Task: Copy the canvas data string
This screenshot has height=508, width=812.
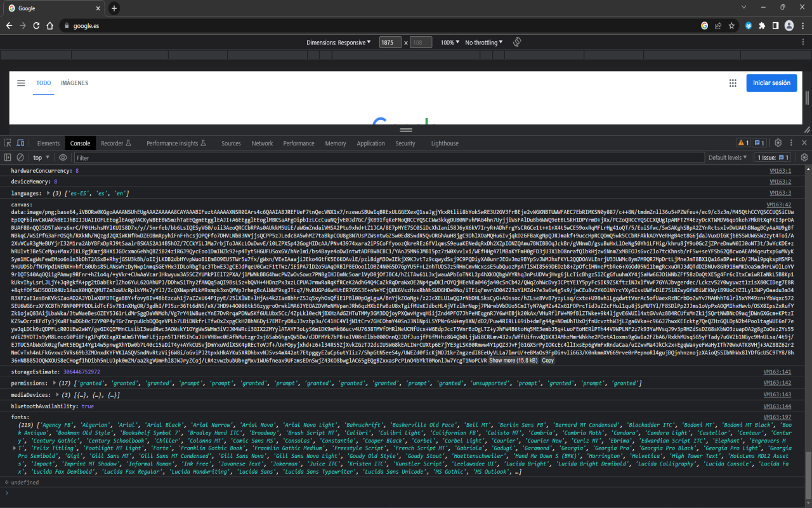Action: click(547, 360)
